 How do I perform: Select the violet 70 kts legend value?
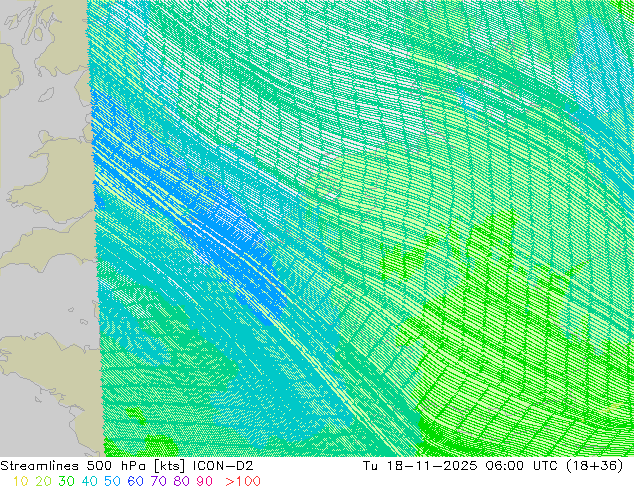pyautogui.click(x=158, y=482)
